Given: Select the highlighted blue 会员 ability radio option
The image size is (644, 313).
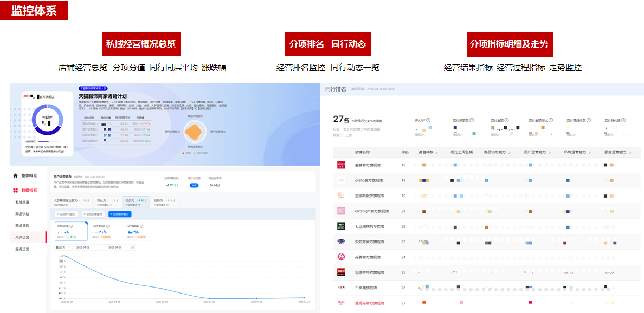Looking at the screenshot, I should tap(120, 214).
